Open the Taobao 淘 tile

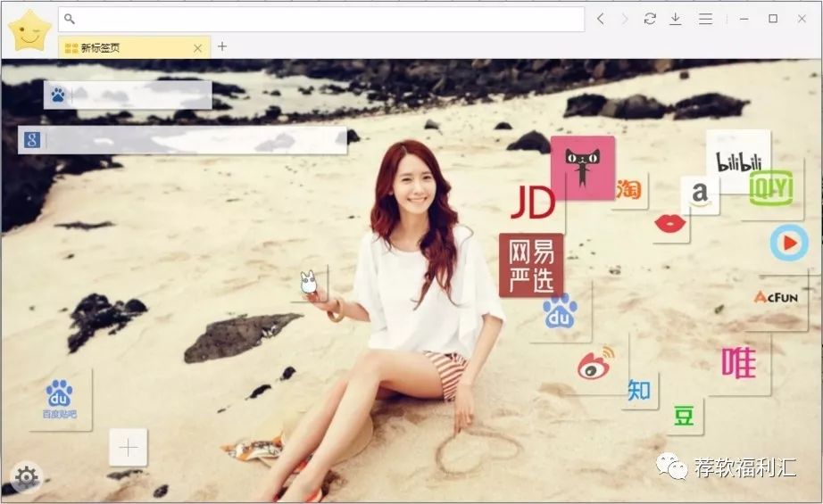(629, 189)
